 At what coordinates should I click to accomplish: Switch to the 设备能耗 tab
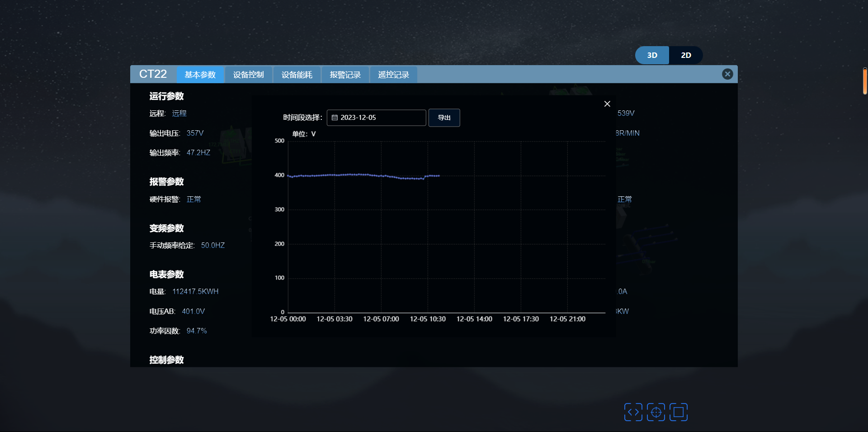click(x=297, y=75)
